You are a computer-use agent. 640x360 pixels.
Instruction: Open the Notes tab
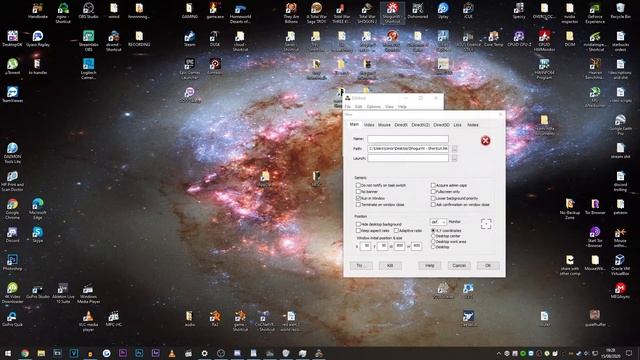(473, 125)
